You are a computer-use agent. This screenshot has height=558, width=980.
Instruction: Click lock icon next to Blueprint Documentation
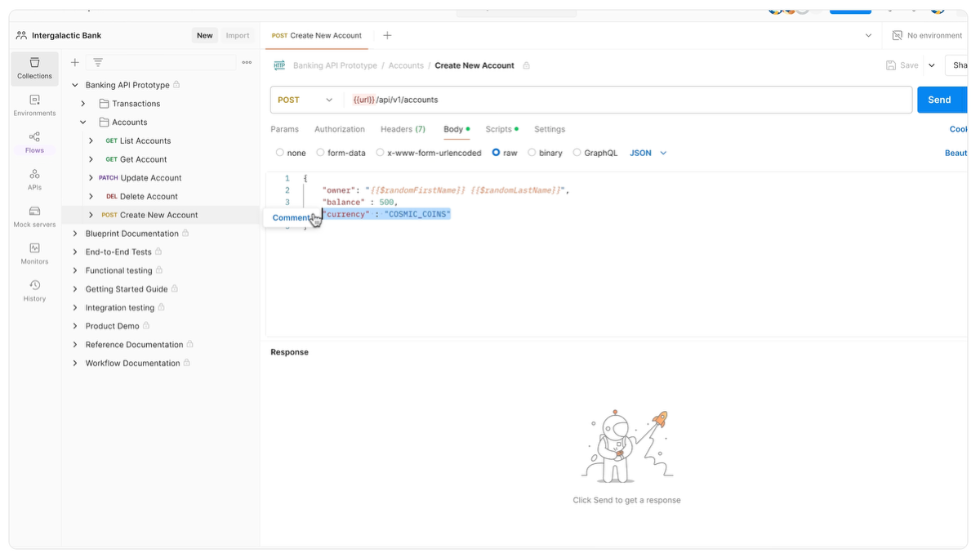coord(185,234)
